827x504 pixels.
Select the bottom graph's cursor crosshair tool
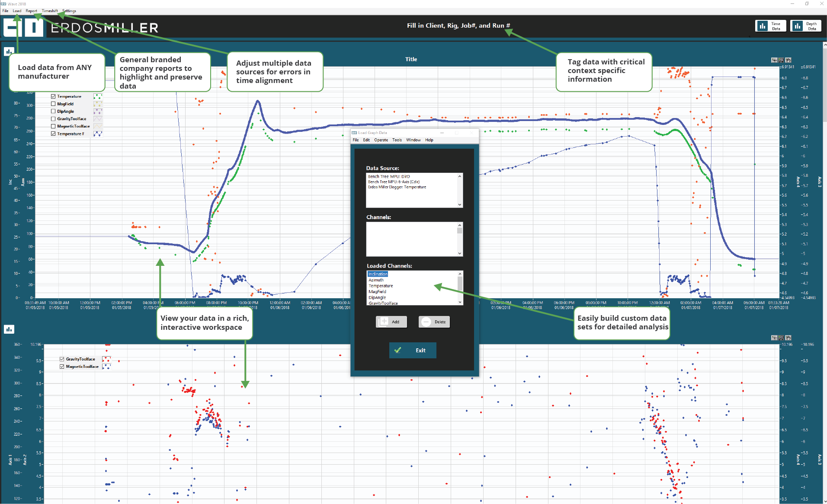click(774, 338)
